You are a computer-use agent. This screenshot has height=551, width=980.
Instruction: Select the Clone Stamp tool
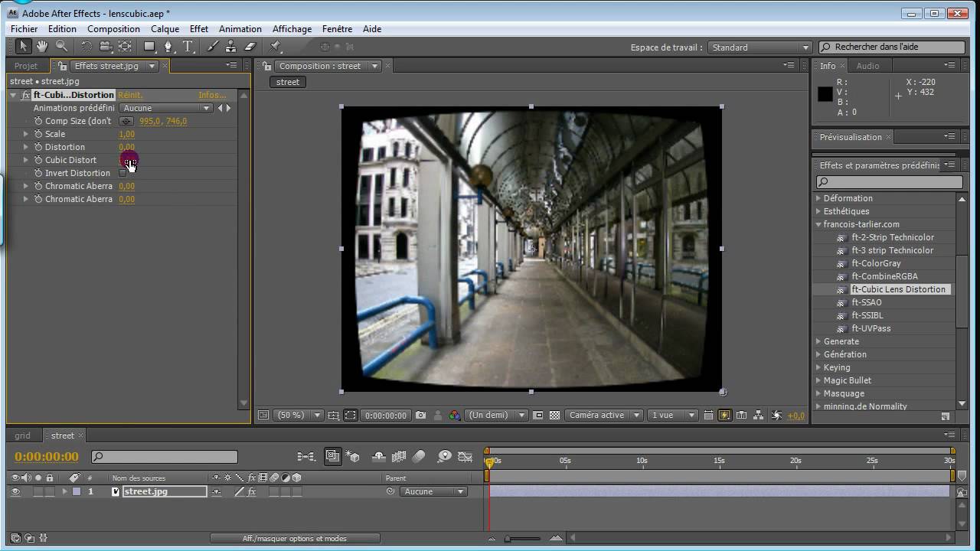point(230,47)
